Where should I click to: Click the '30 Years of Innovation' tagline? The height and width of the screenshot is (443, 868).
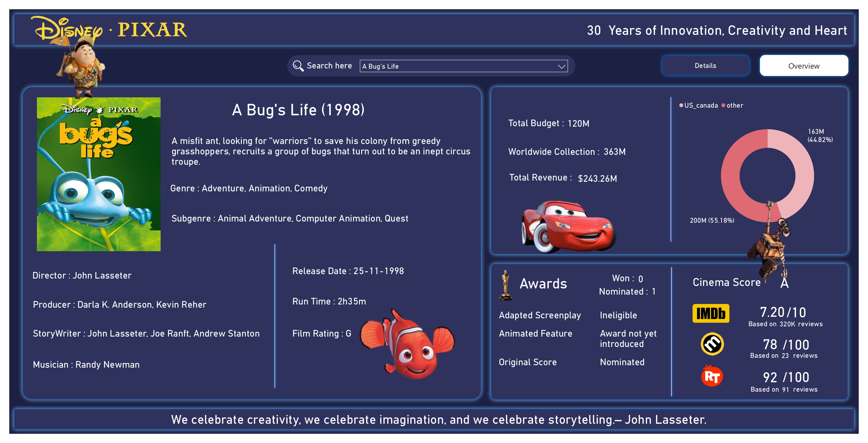pyautogui.click(x=717, y=30)
